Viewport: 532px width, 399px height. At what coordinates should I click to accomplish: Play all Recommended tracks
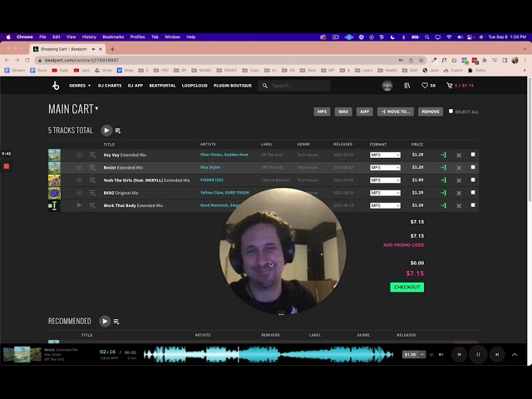click(x=105, y=322)
